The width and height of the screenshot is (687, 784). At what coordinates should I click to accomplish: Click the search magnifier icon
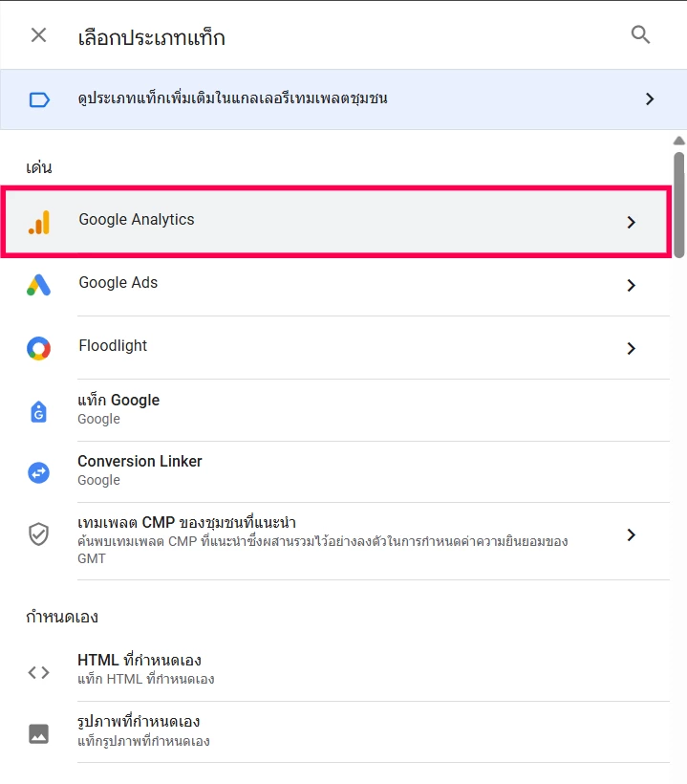(x=640, y=35)
